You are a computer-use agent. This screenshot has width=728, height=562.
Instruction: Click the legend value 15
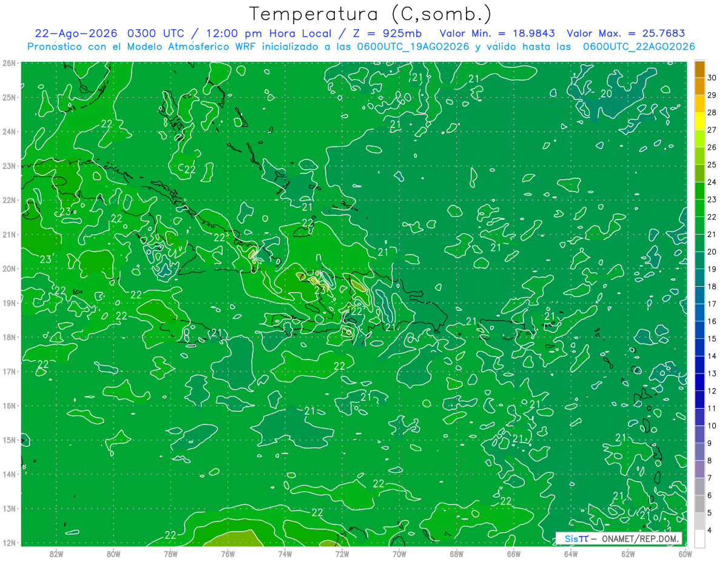click(712, 338)
